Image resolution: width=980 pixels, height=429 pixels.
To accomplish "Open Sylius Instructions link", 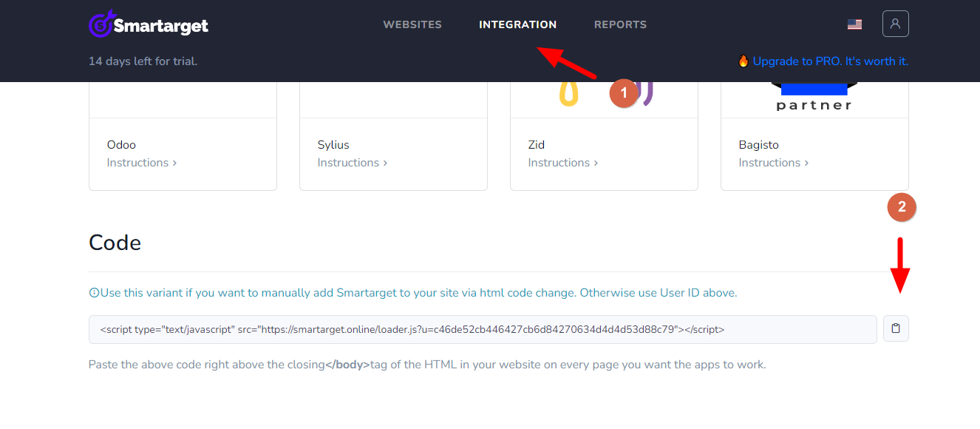I will 353,163.
